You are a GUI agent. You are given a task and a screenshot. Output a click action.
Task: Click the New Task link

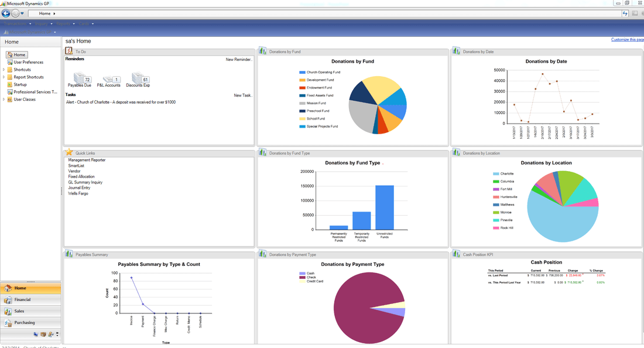(243, 95)
